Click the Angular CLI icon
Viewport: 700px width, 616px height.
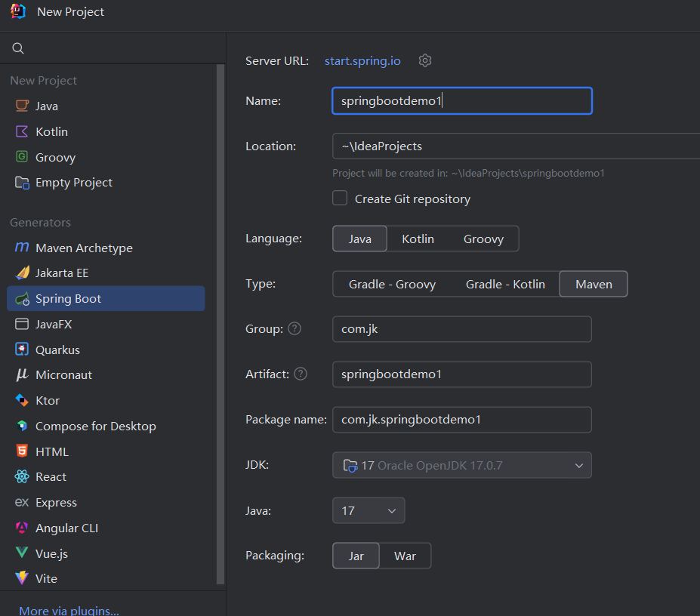coord(22,528)
